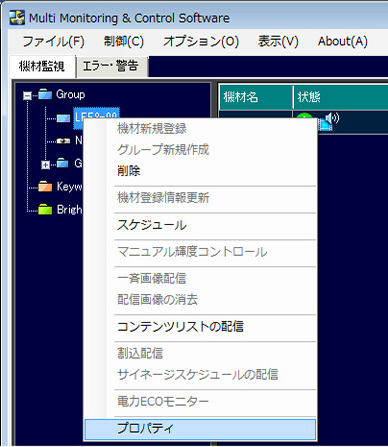The width and height of the screenshot is (388, 447).
Task: Click the 機材名 column header
Action: point(256,97)
